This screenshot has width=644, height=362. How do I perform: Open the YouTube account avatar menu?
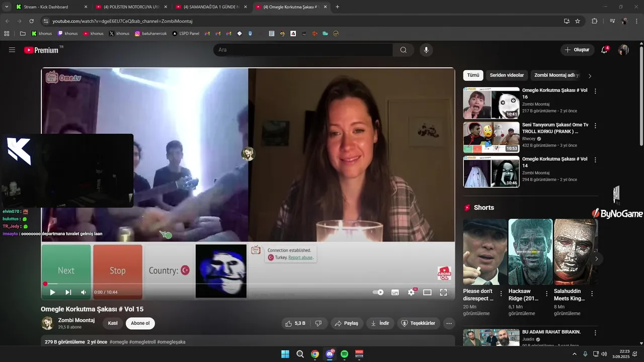tap(623, 50)
